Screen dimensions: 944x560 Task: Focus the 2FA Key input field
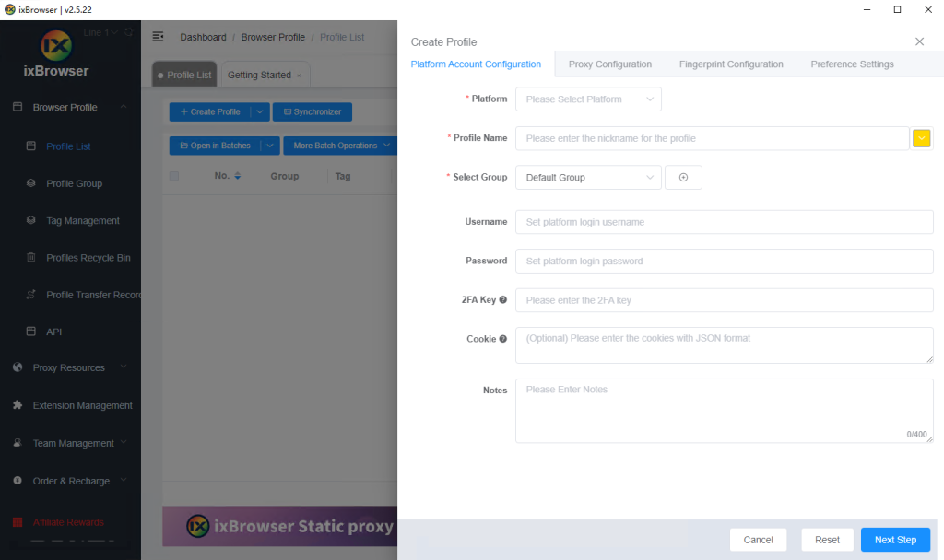[x=725, y=300]
